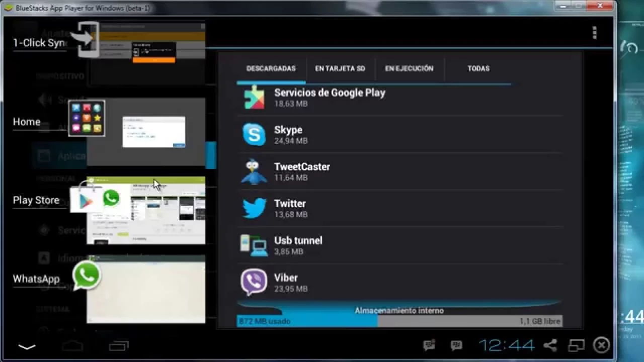The image size is (644, 362).
Task: Click the WhatsApp label in recents
Action: [x=36, y=279]
